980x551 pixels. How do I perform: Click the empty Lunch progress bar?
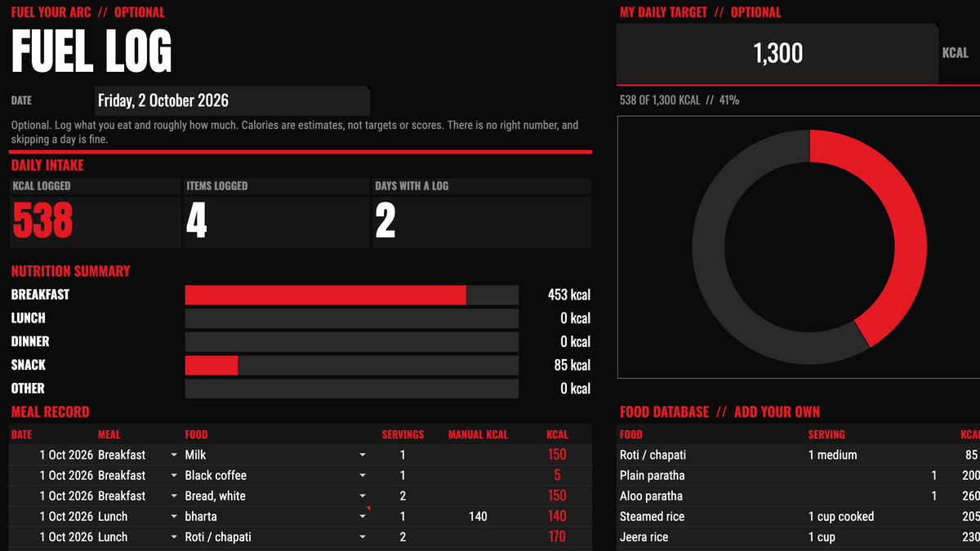tap(352, 318)
